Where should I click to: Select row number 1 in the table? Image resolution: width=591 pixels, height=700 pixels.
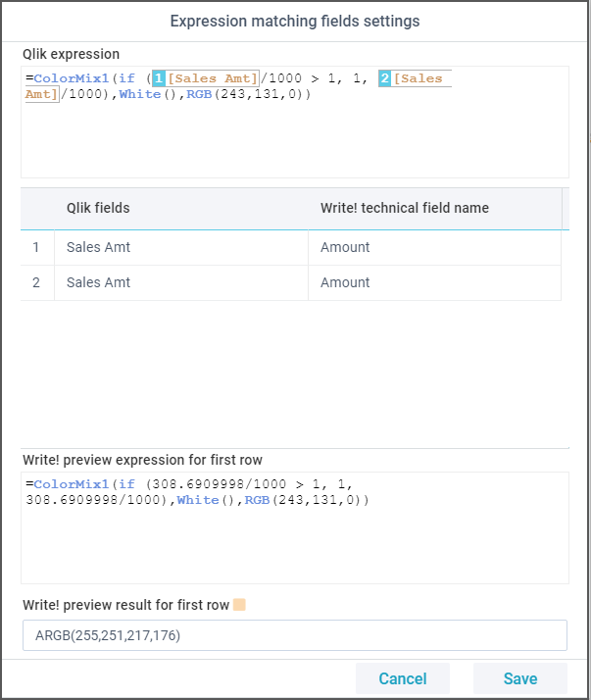36,247
